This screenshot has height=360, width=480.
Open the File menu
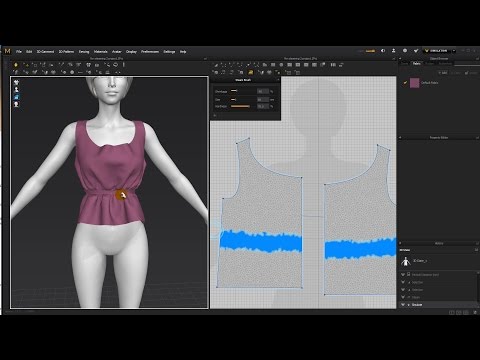point(19,52)
